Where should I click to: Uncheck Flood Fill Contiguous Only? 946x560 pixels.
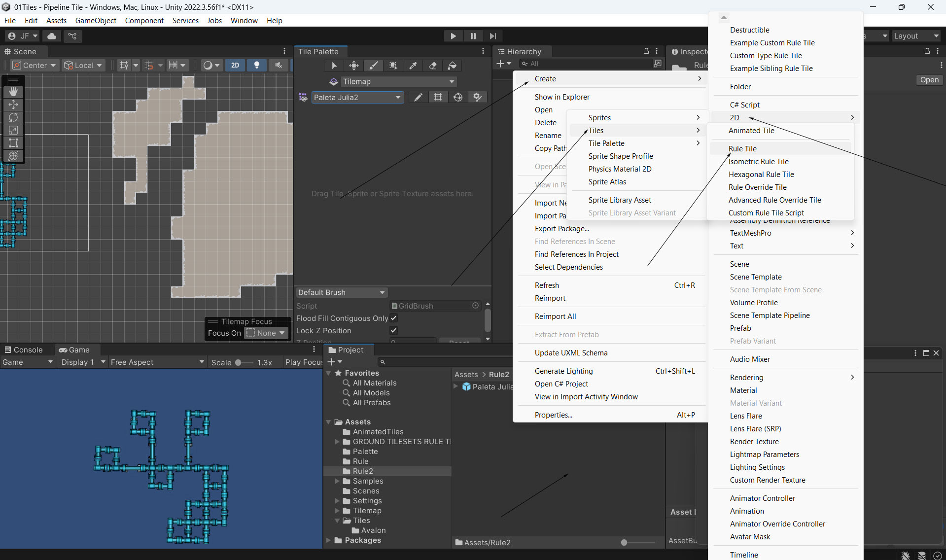[x=393, y=318]
